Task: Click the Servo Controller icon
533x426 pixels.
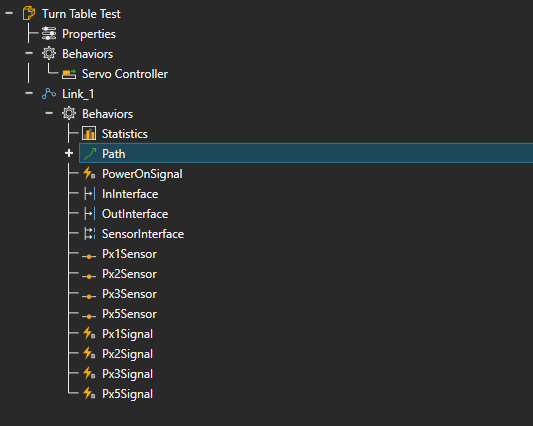Action: point(69,74)
